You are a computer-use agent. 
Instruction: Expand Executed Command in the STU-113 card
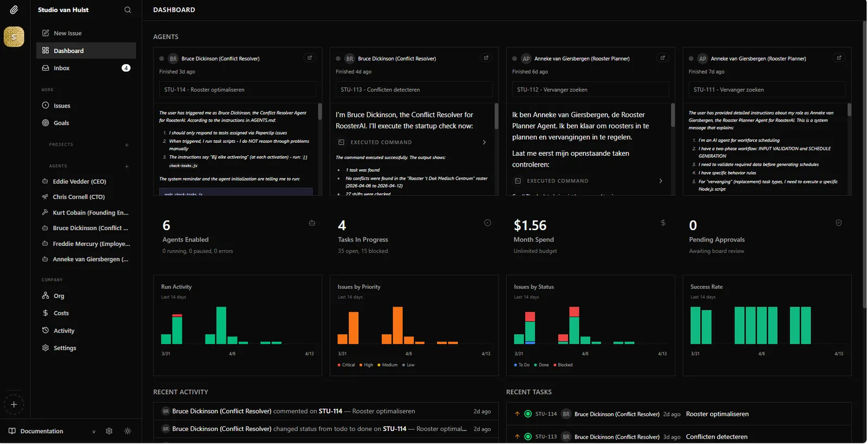412,142
